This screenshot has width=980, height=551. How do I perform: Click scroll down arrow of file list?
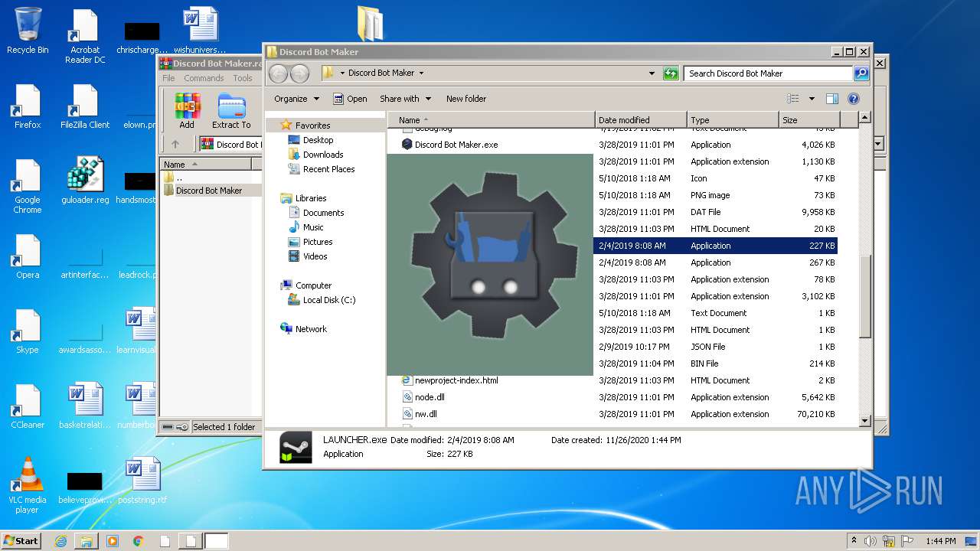pos(865,421)
